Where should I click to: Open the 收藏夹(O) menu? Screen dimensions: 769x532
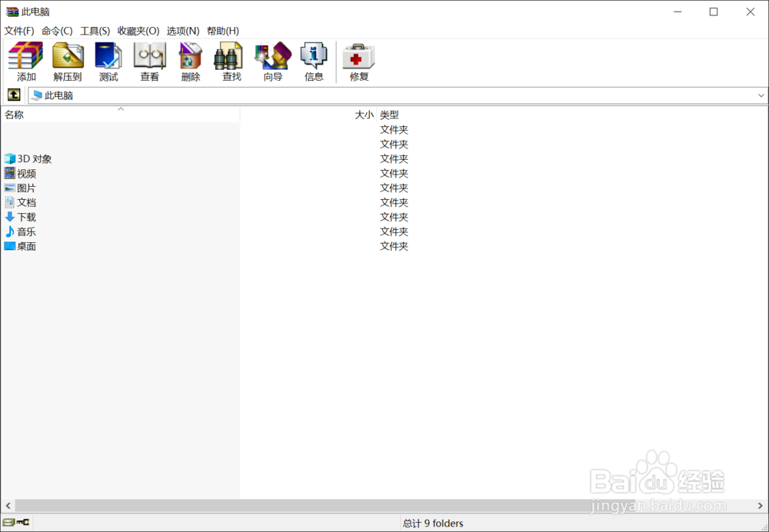click(138, 31)
